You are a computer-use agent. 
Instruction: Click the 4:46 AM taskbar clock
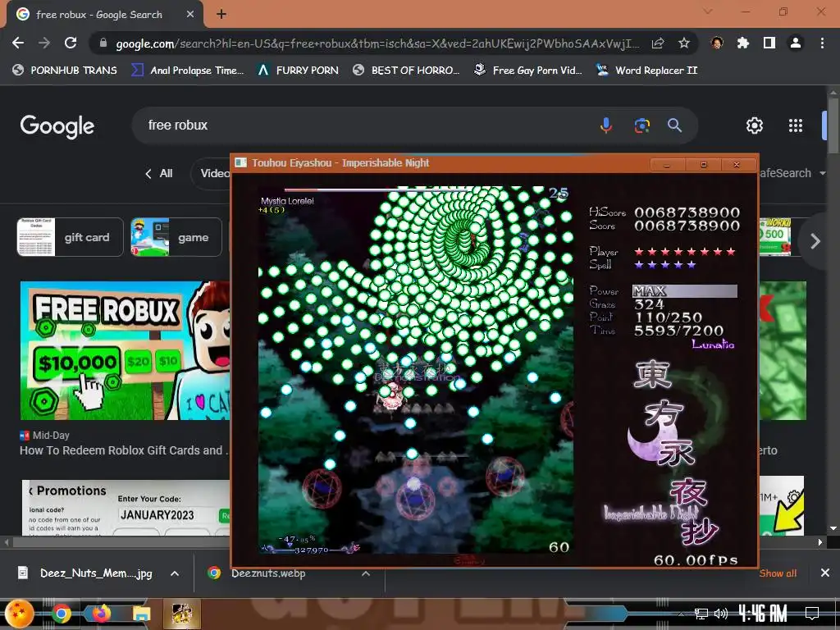tap(763, 613)
